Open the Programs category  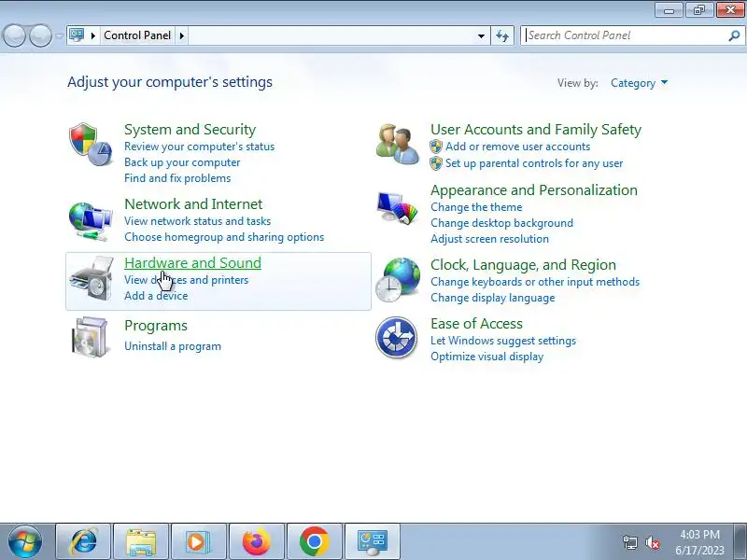point(156,326)
